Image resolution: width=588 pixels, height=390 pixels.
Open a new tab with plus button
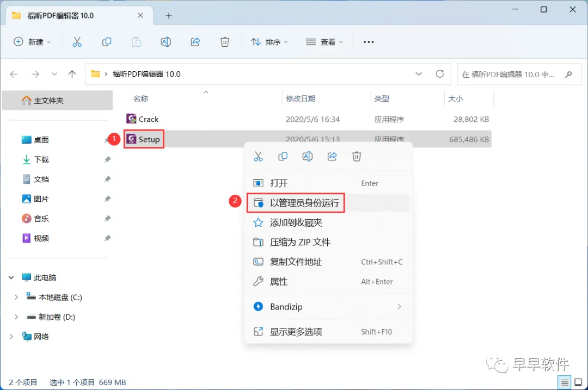tap(169, 16)
